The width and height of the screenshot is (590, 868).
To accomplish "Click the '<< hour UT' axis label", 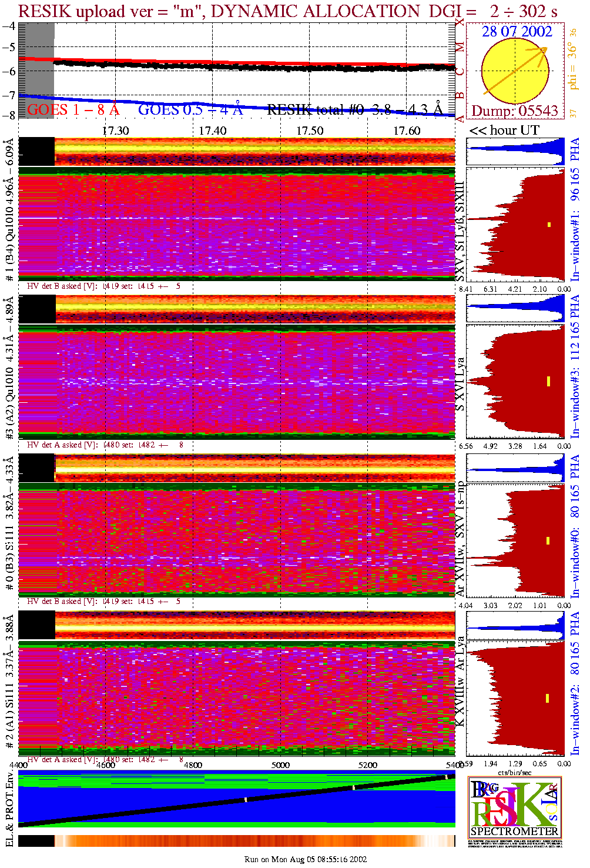I will point(504,131).
